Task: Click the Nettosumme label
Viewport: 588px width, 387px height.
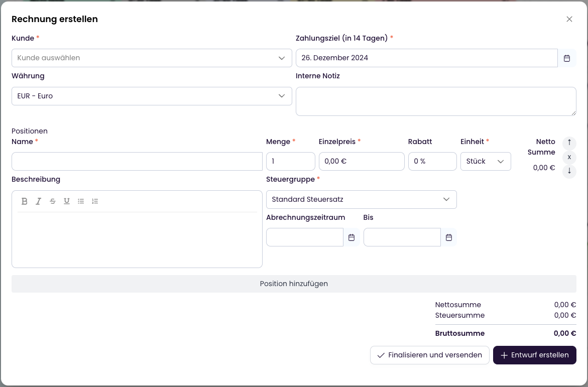Action: click(458, 305)
